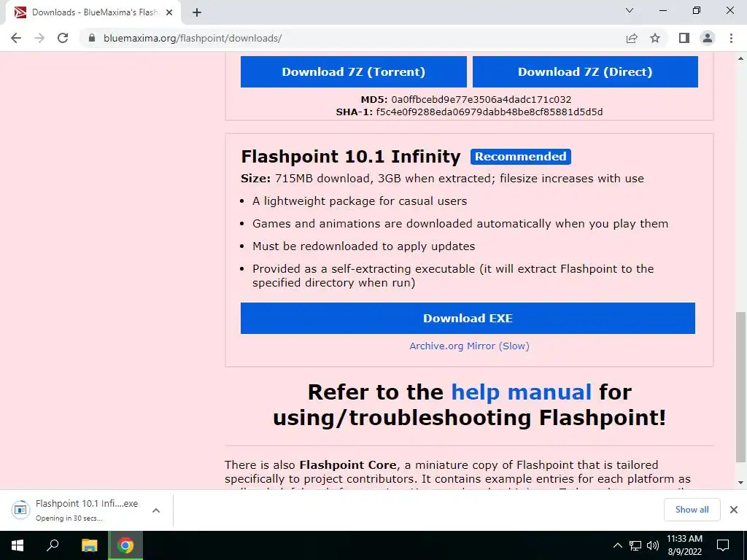Bookmark this page with star icon

655,38
